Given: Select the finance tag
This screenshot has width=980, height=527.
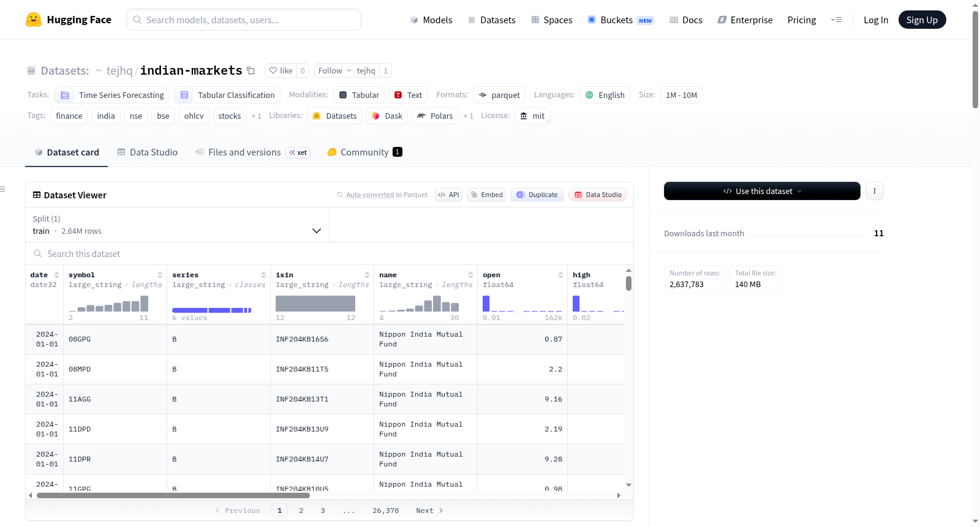Looking at the screenshot, I should pyautogui.click(x=69, y=116).
